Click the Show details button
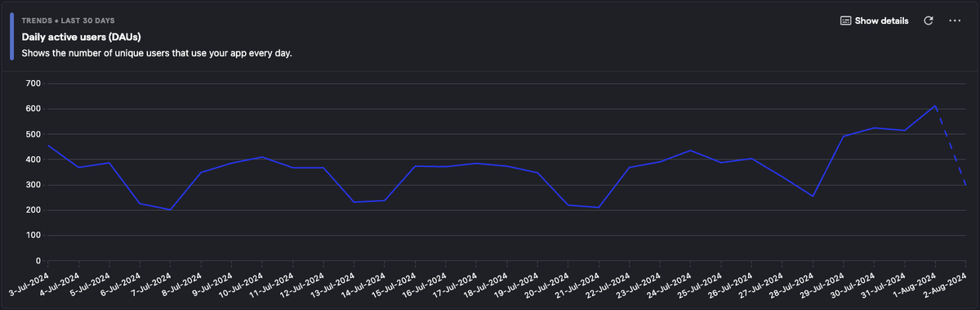Screen dimensions: 980x310 (874, 20)
